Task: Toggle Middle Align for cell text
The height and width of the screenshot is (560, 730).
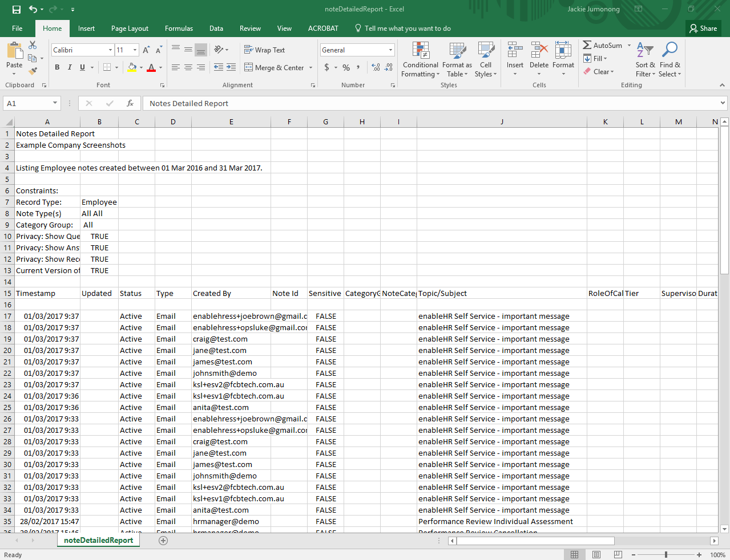Action: (188, 50)
